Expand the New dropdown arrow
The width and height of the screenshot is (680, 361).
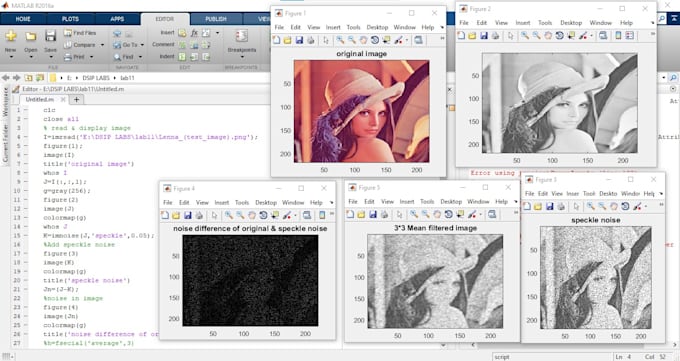point(11,57)
